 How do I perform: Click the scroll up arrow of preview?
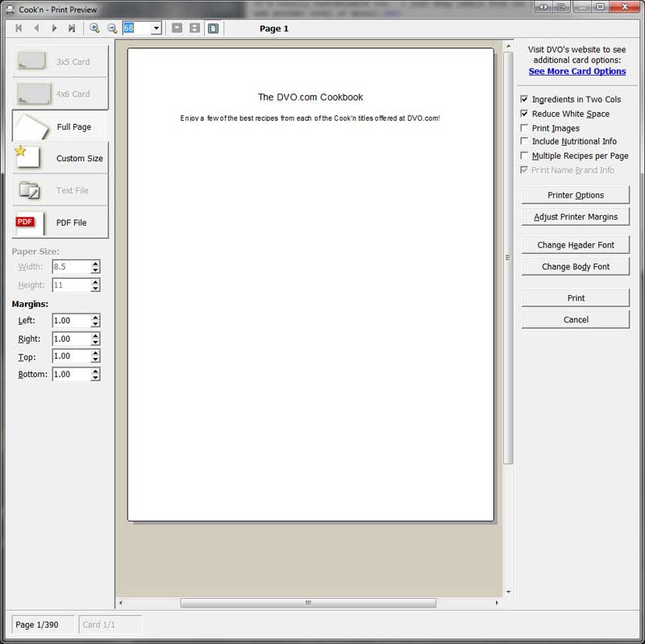[509, 46]
